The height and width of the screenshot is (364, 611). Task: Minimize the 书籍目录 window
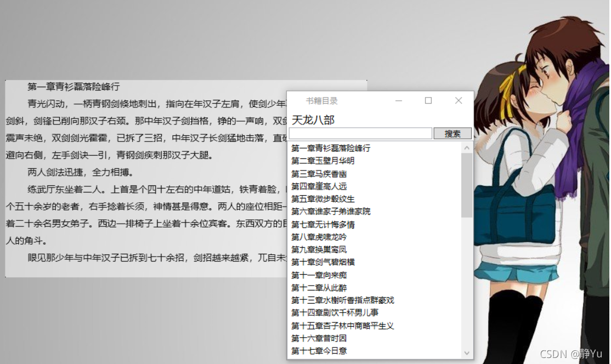click(x=399, y=101)
